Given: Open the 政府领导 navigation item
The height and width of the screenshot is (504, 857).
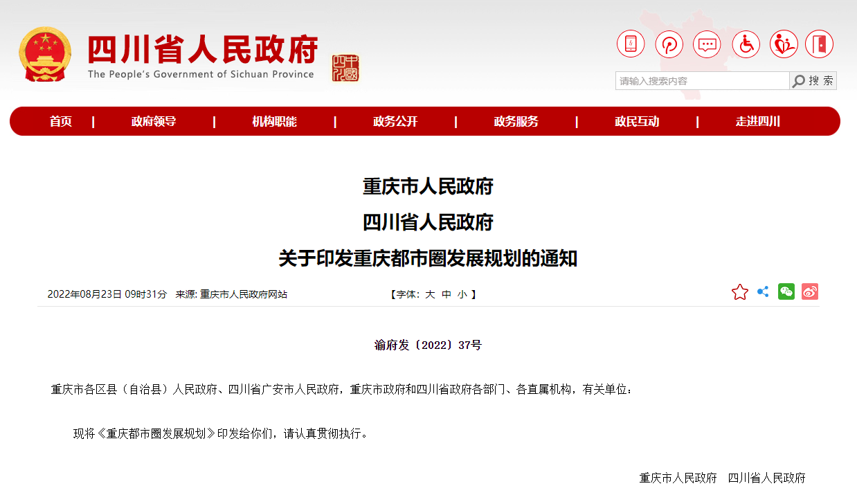Looking at the screenshot, I should 154,122.
